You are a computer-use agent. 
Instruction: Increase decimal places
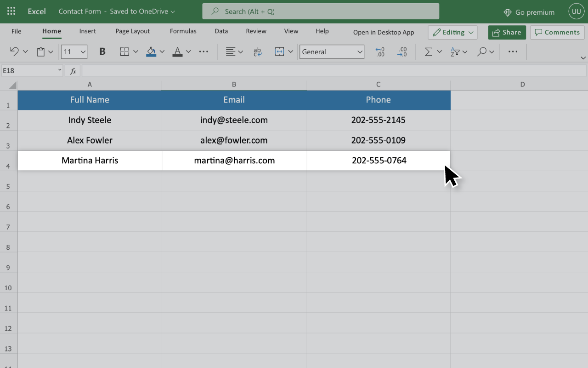point(380,52)
